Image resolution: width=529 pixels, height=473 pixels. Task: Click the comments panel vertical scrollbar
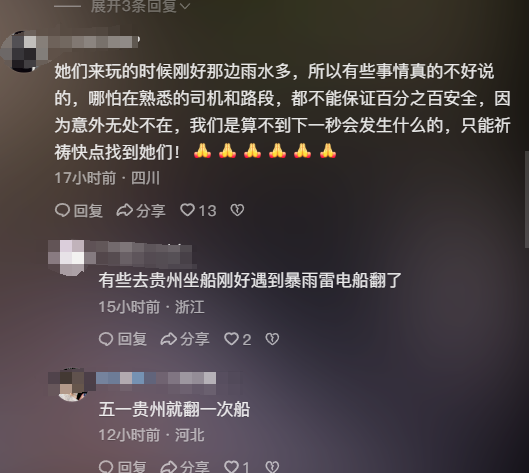(527, 199)
